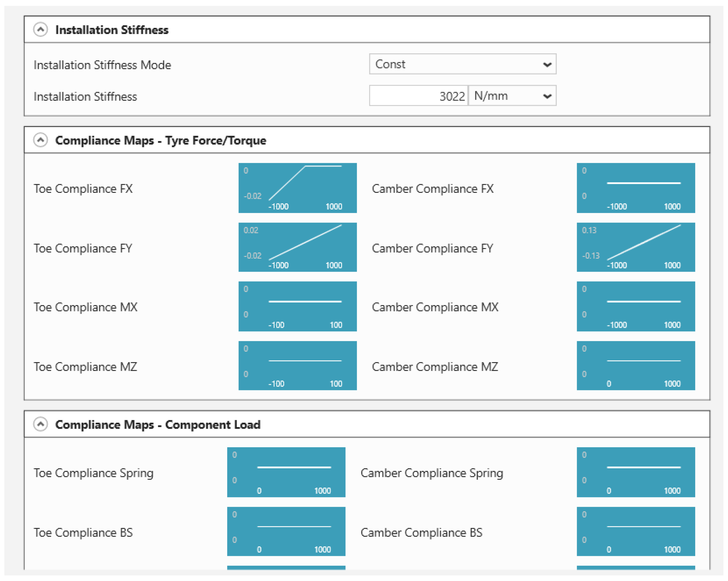The width and height of the screenshot is (728, 581).
Task: Open Camber Compliance MX map thumbnail
Action: point(635,306)
